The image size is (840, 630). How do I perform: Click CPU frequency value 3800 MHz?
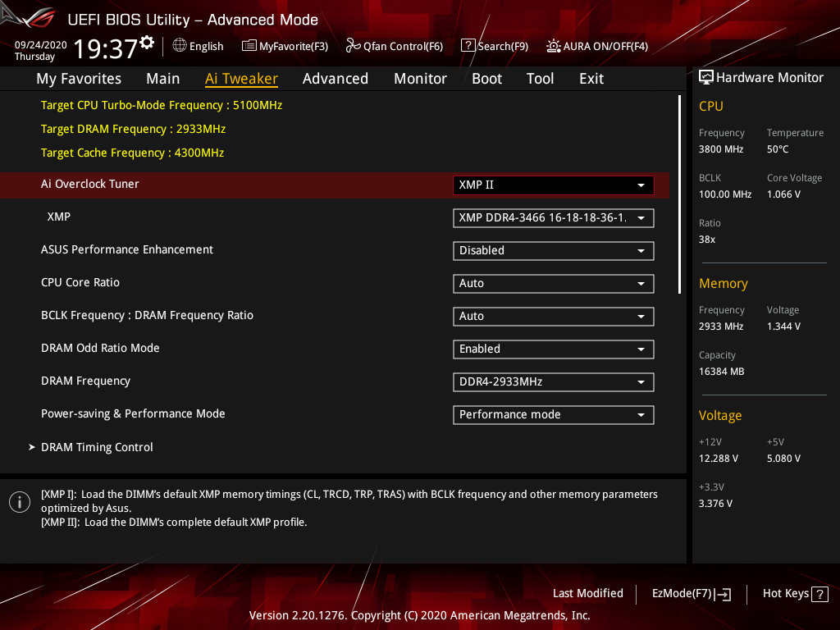tap(720, 149)
